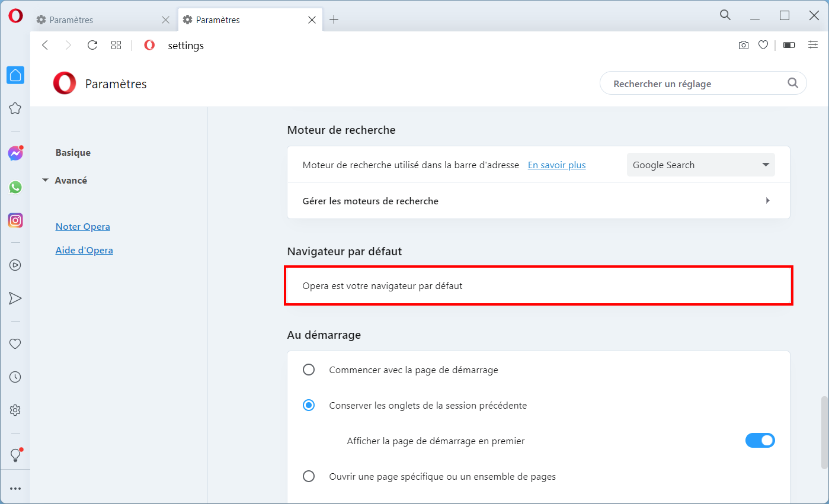Click the search magnifier in settings search box
Image resolution: width=829 pixels, height=504 pixels.
tap(793, 84)
